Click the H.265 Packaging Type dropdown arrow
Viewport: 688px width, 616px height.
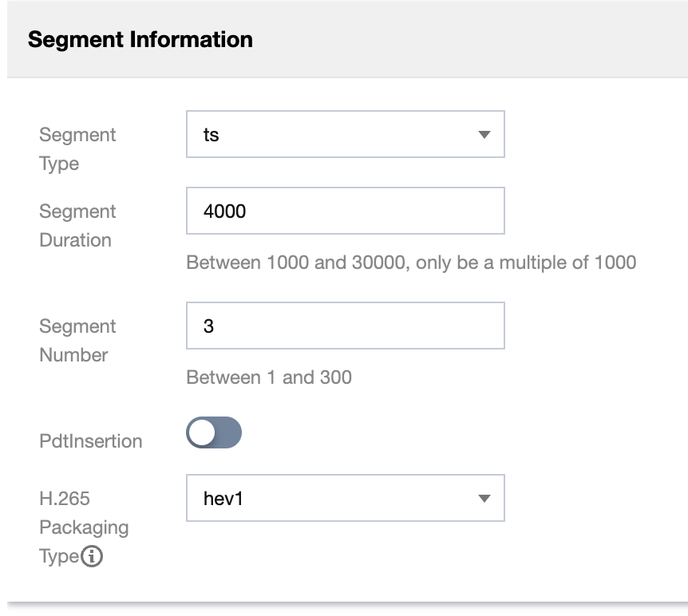tap(483, 499)
